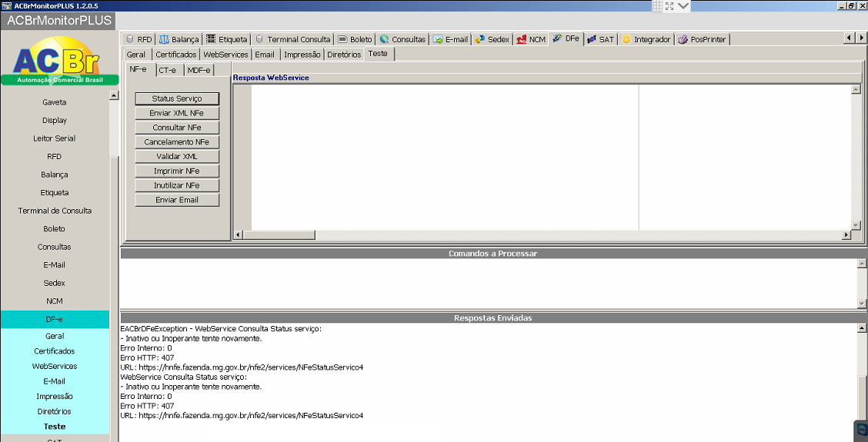Screen dimensions: 868x442
Task: Click Resposta WebService horizontal scroll-left arrow
Action: 238,235
